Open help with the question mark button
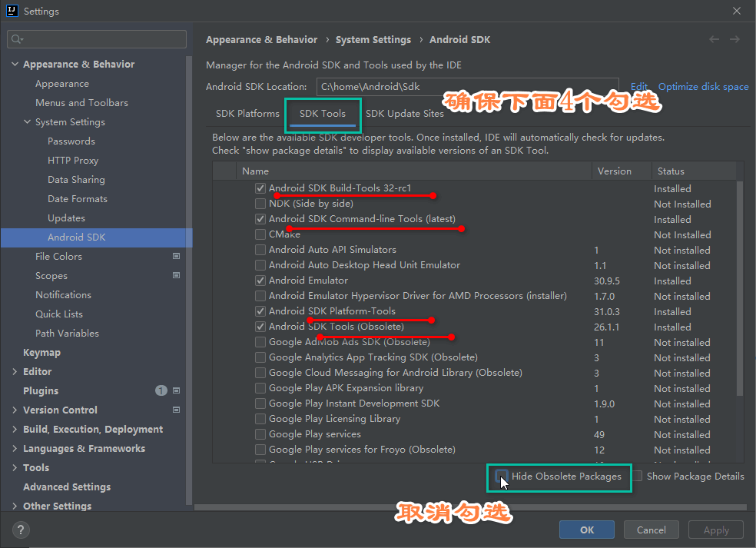 21,530
